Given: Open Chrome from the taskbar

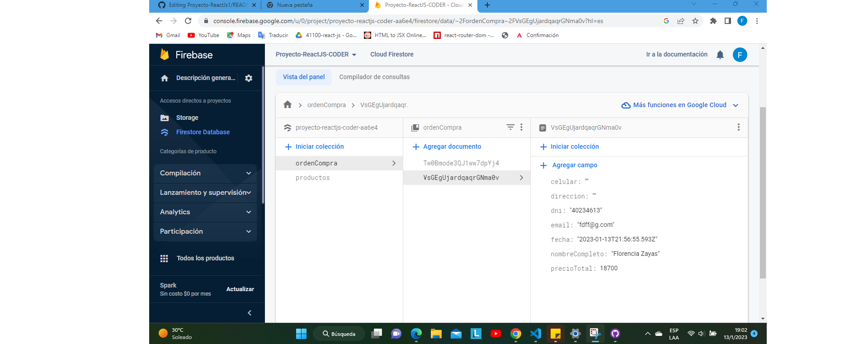Looking at the screenshot, I should coord(516,334).
